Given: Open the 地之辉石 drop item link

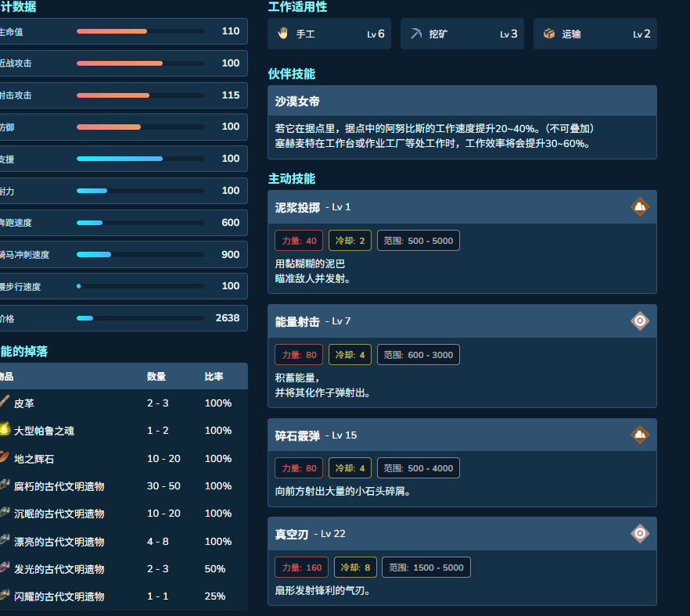Looking at the screenshot, I should [34, 459].
